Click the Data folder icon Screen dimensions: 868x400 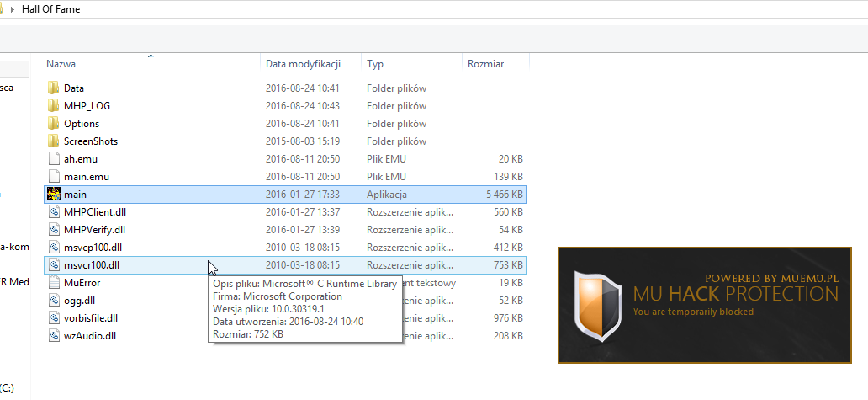53,88
